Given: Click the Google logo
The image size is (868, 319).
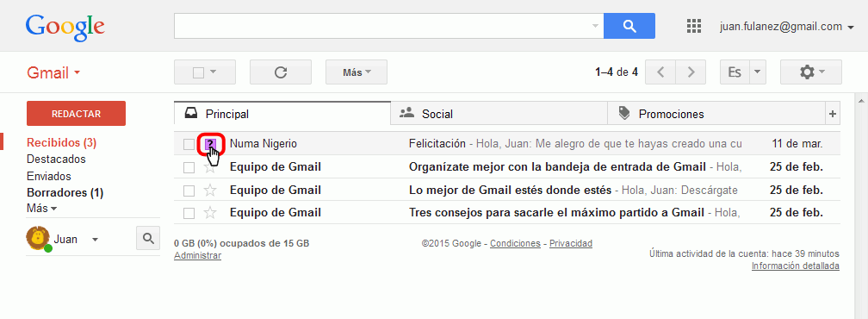Looking at the screenshot, I should click(65, 28).
